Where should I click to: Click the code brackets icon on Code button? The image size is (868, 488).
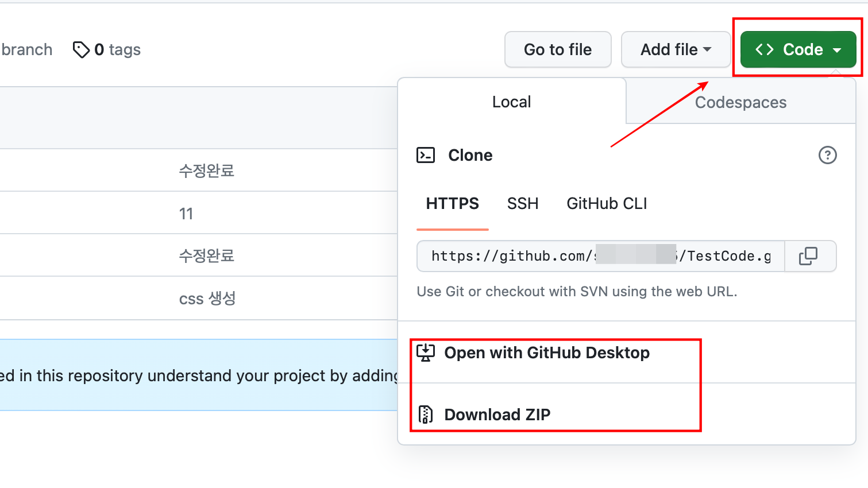(x=764, y=49)
